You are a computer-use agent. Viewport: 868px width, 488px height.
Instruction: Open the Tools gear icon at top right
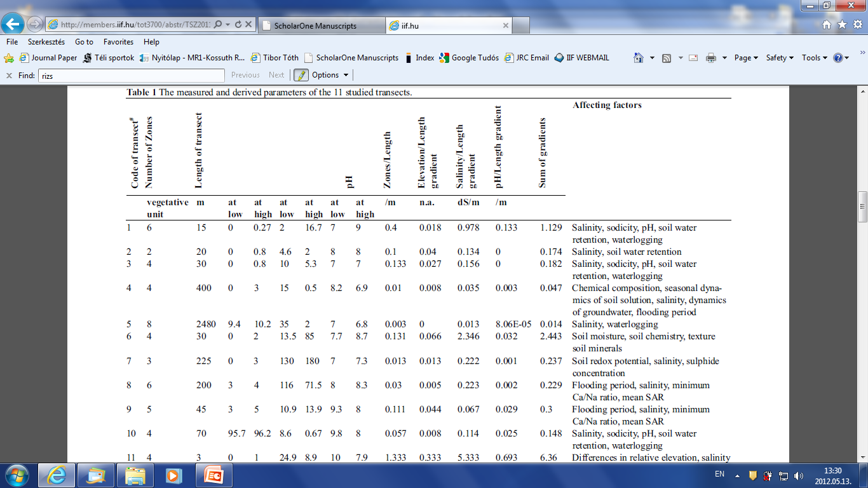click(857, 25)
